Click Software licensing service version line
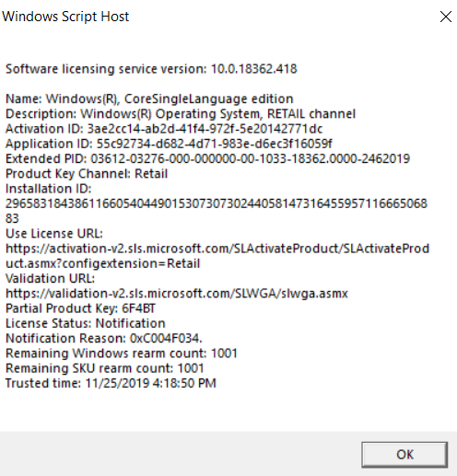The image size is (457, 476). pyautogui.click(x=151, y=69)
